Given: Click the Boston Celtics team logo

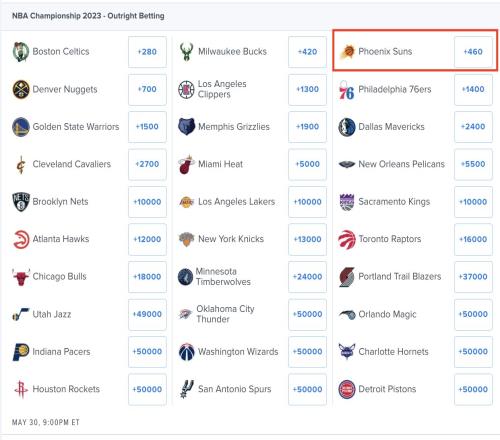Looking at the screenshot, I should coord(21,52).
